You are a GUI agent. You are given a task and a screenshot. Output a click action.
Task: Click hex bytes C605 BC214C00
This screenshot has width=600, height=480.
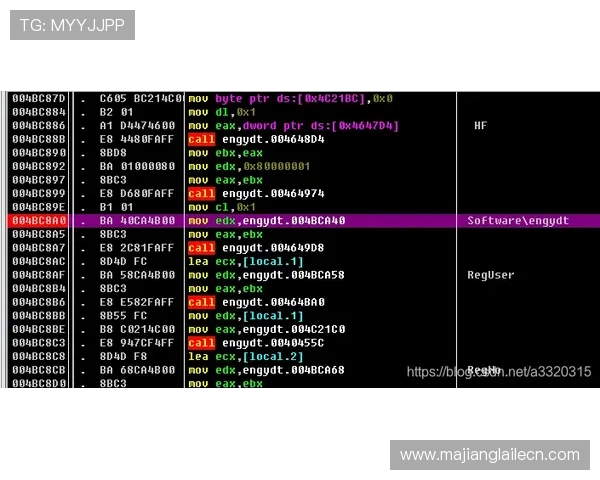point(141,99)
